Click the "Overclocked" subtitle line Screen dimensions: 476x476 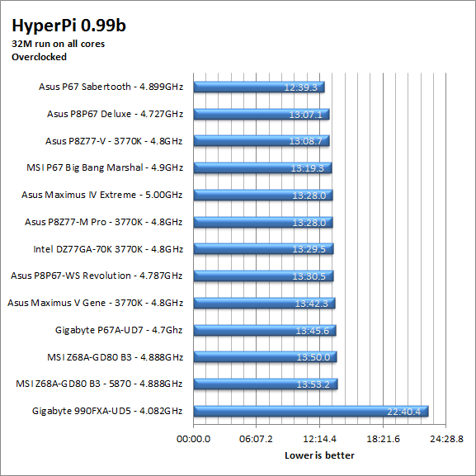(39, 57)
